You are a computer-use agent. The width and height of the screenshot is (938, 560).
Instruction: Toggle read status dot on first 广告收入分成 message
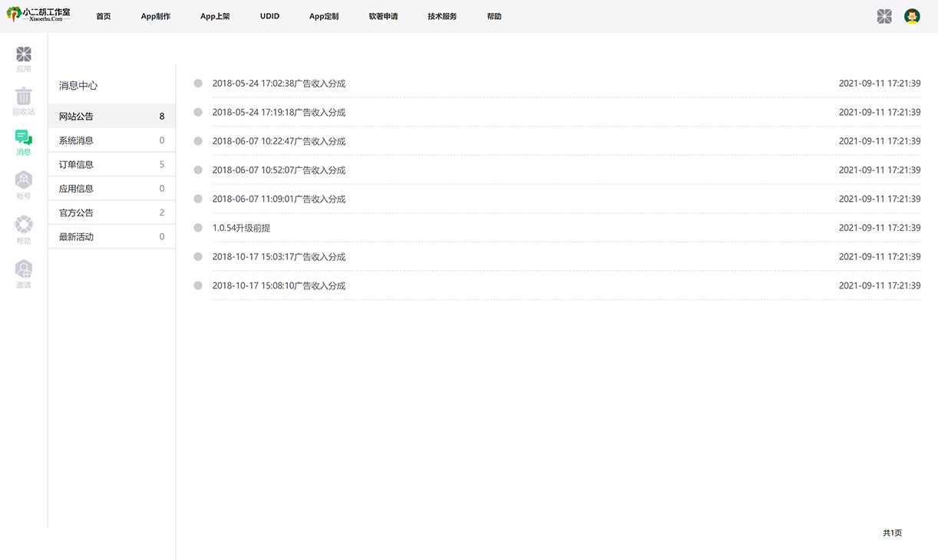[198, 83]
